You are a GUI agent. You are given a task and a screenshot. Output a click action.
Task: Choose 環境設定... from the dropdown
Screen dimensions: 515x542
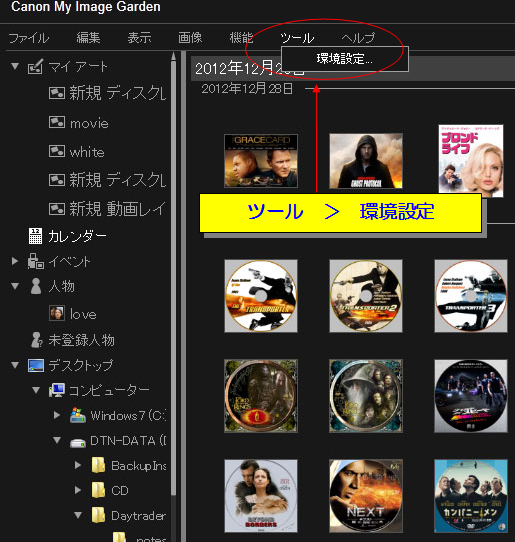345,59
